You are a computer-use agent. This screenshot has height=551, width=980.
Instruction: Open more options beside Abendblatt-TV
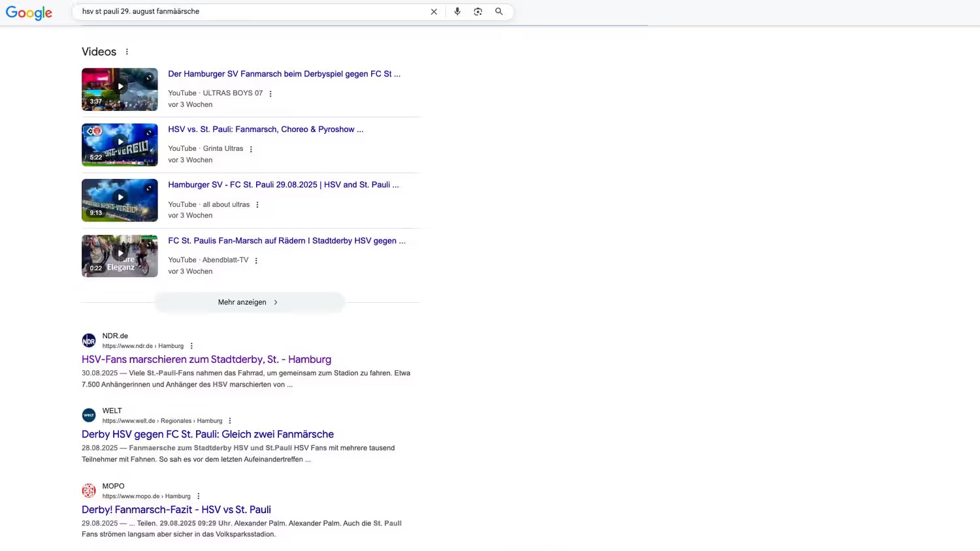(256, 260)
